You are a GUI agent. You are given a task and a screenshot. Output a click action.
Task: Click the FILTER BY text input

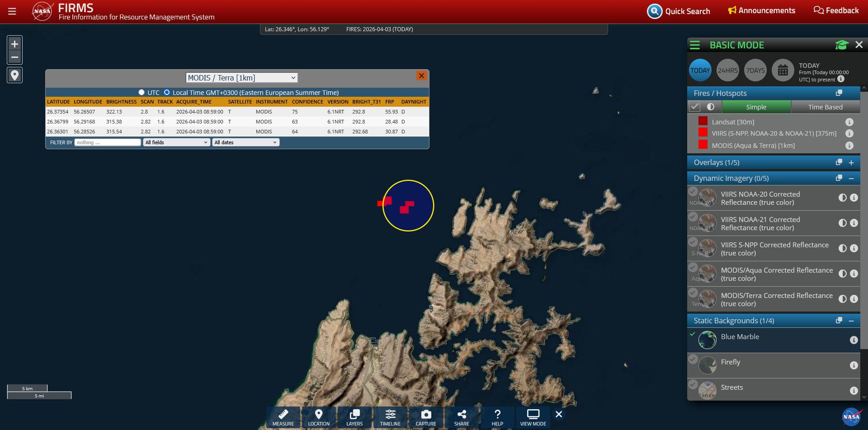pos(108,142)
